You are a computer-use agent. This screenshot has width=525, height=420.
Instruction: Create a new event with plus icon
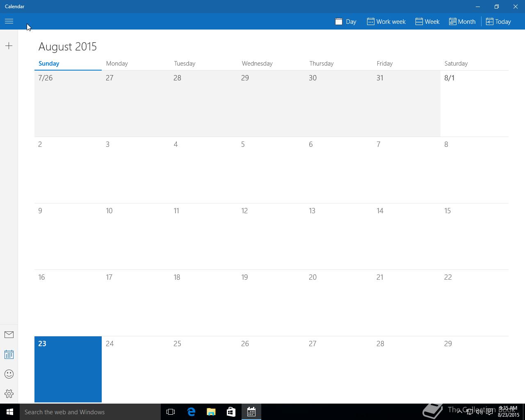[x=9, y=46]
